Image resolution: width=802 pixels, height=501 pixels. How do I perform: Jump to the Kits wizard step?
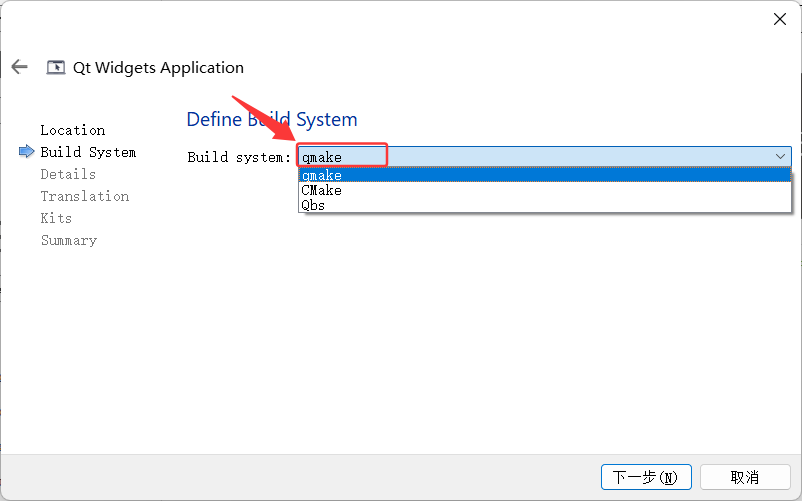pos(56,218)
